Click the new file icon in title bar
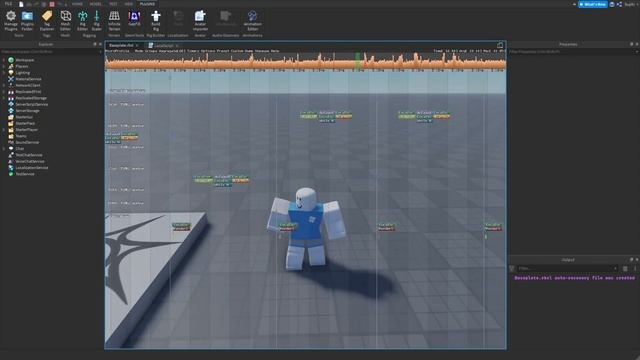 pyautogui.click(x=21, y=4)
